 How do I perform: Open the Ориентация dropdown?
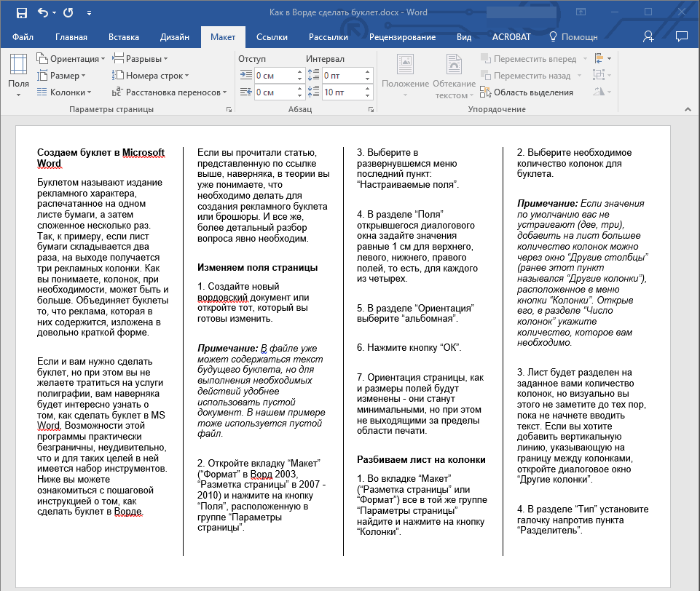coord(71,59)
